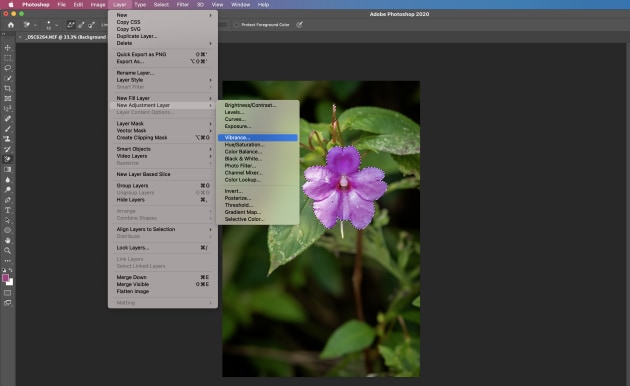The width and height of the screenshot is (630, 386).
Task: Expand the Delete submenu arrow
Action: (x=210, y=43)
